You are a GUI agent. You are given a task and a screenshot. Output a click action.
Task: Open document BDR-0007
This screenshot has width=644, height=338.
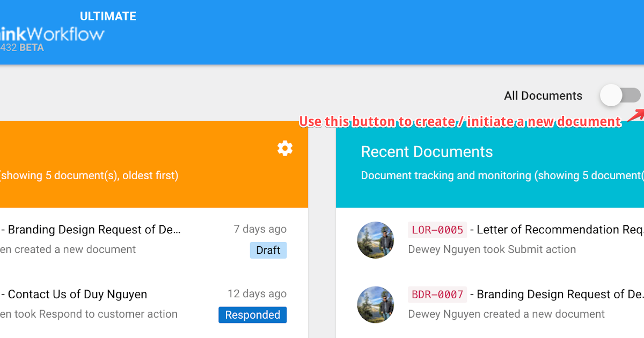click(x=437, y=294)
